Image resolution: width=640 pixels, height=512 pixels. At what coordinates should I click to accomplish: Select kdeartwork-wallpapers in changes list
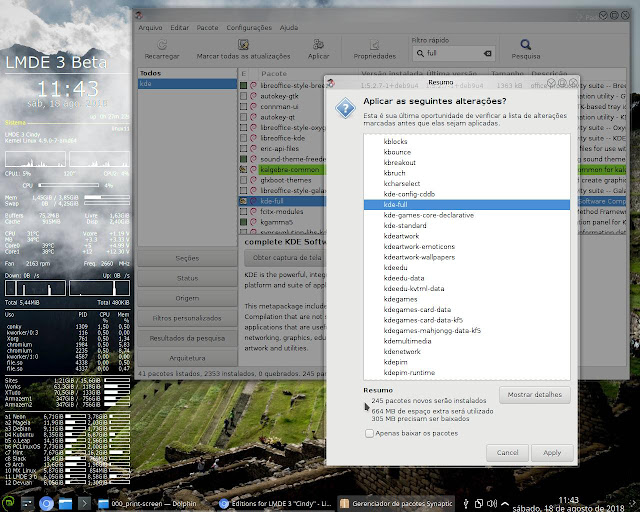coord(467,257)
